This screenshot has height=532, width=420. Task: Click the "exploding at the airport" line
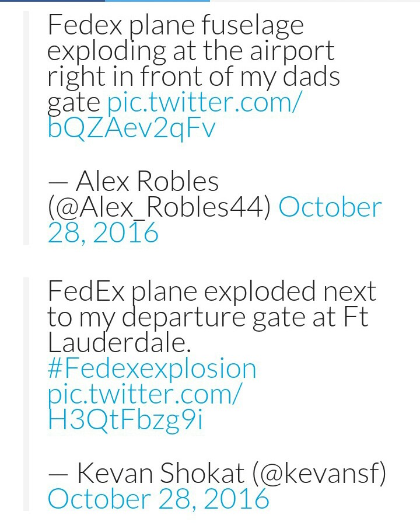pyautogui.click(x=191, y=51)
